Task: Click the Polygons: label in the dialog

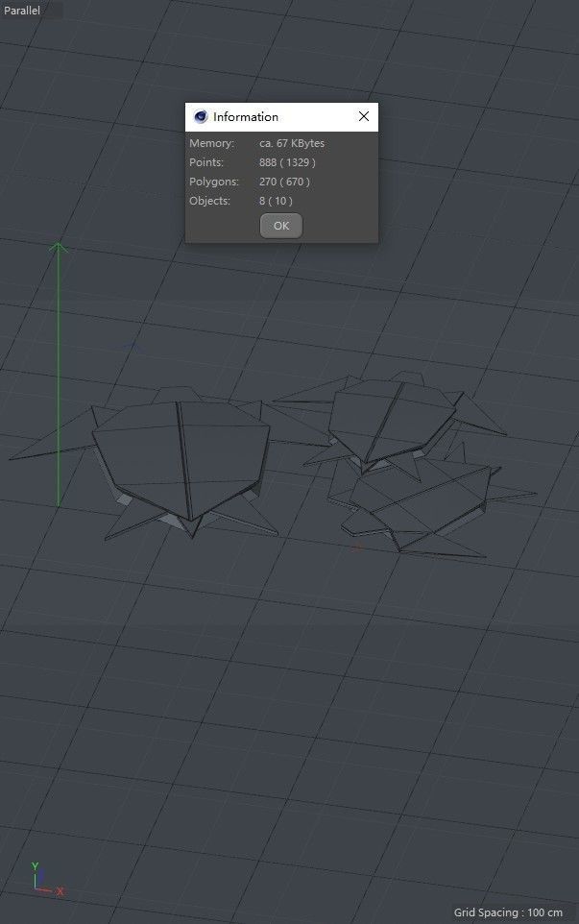Action: click(x=214, y=182)
